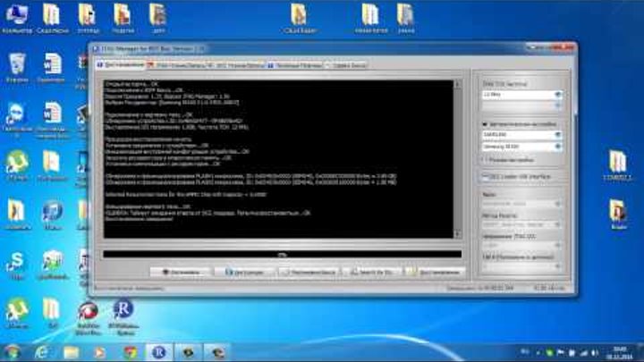Click the Google Chrome taskbar icon
This screenshot has width=644, height=362.
[130, 352]
